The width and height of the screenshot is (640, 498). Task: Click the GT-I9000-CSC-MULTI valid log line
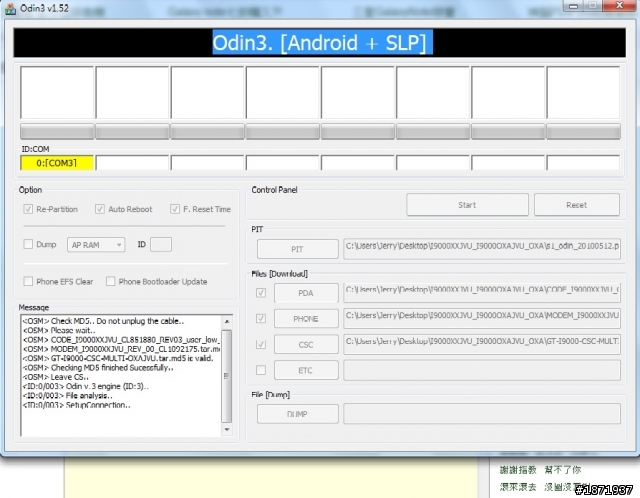(x=118, y=358)
